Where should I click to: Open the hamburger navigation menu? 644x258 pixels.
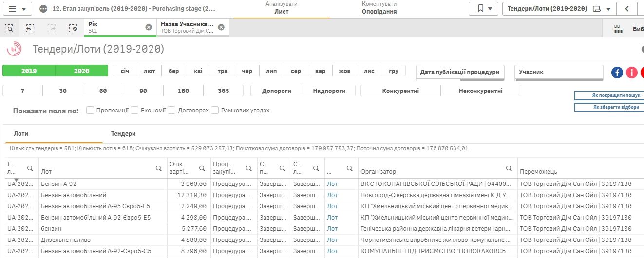point(18,9)
